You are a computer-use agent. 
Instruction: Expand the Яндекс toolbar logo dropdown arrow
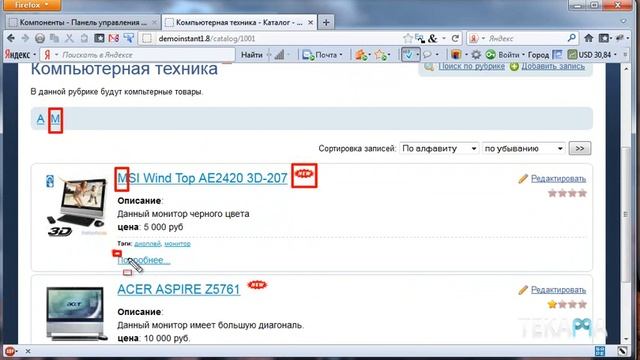click(35, 55)
